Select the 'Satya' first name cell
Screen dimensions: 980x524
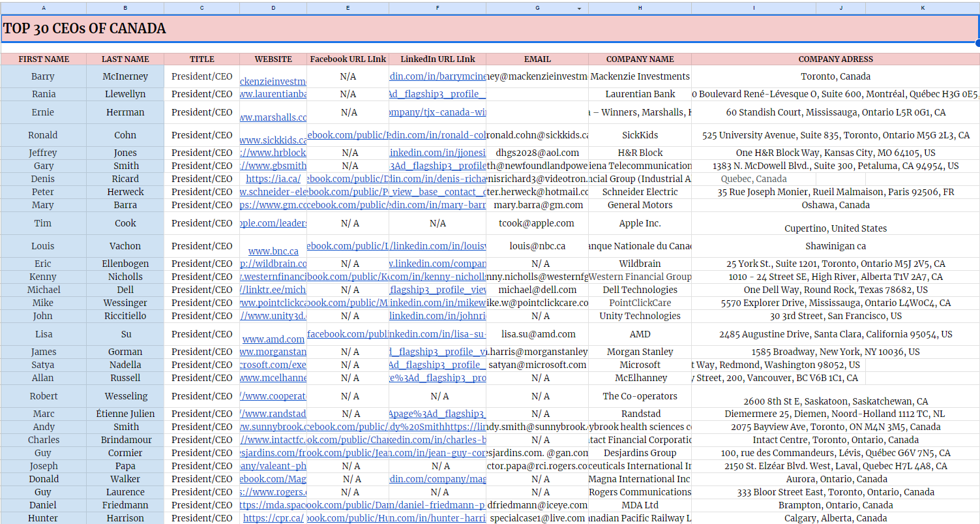coord(44,365)
